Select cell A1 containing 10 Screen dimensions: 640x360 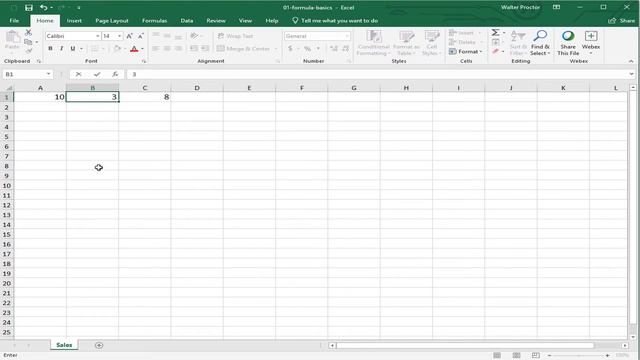point(40,97)
